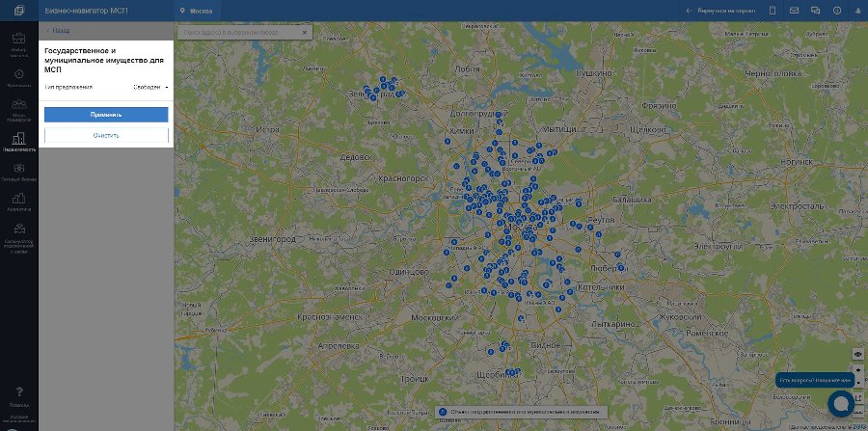Go back using the Назад link
Image resolution: width=868 pixels, height=431 pixels.
pos(58,31)
